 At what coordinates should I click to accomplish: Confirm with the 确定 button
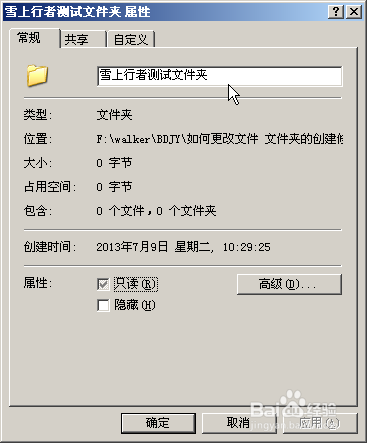click(x=158, y=423)
